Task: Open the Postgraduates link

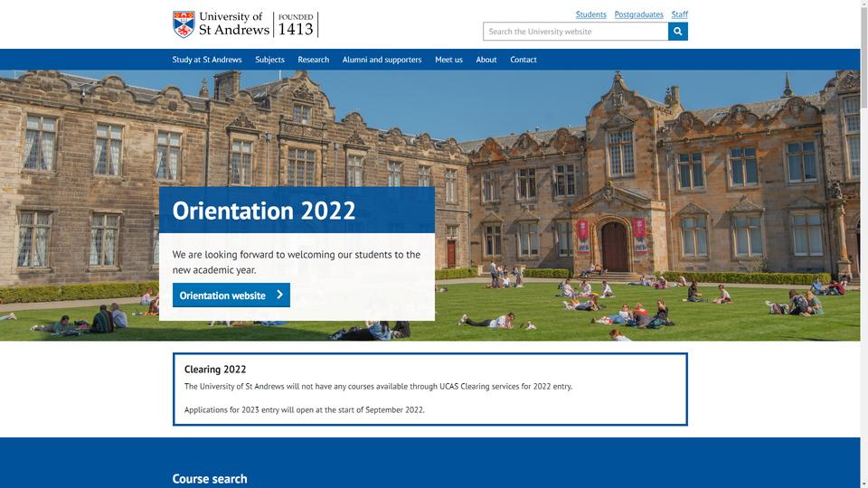Action: (x=638, y=14)
